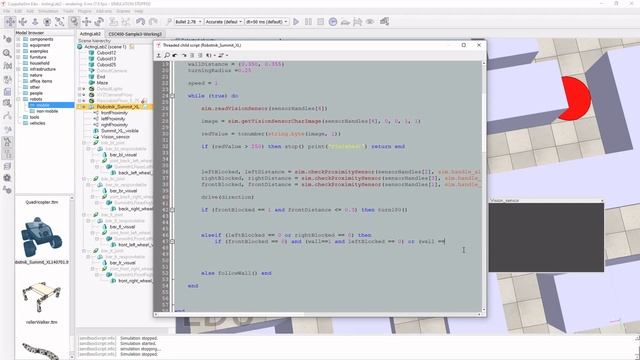Open the Bullet 2.78 physics engine dropdown

coord(189,22)
